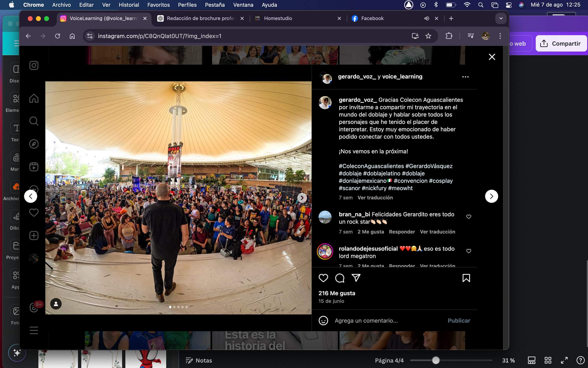Click Canva magic sparkle assistant button
This screenshot has width=588, height=368.
coord(17,353)
